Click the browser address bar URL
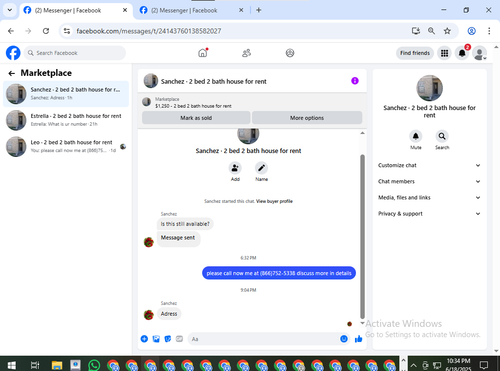This screenshot has width=500, height=371. pyautogui.click(x=149, y=31)
